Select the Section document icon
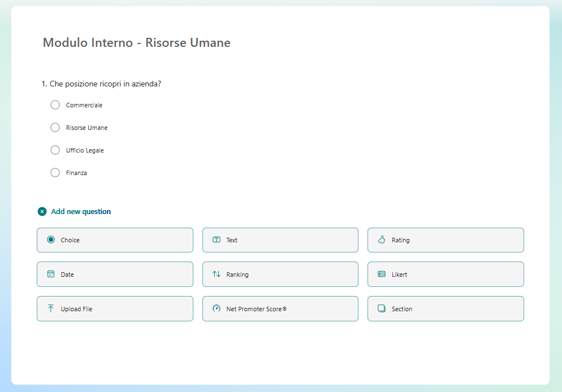 point(380,308)
